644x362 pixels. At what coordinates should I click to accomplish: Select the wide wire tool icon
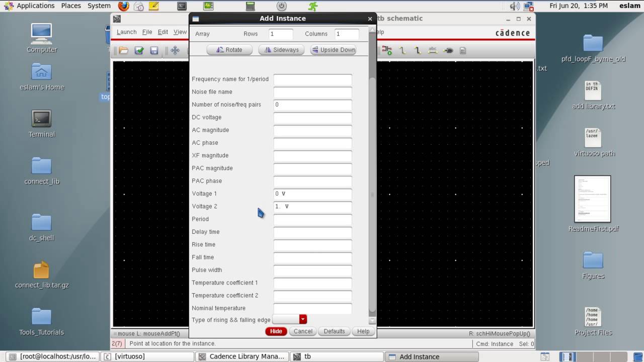pyautogui.click(x=418, y=50)
